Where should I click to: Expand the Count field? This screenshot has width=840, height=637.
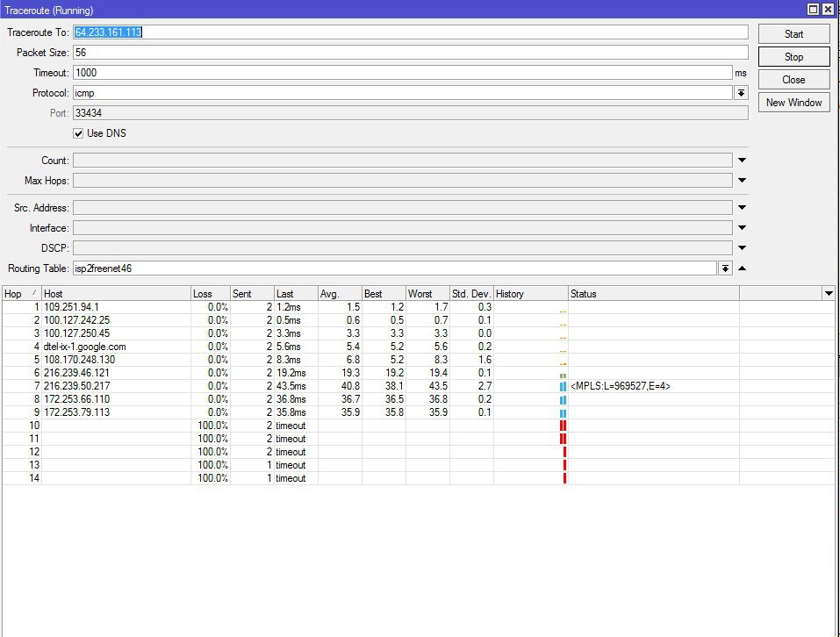(x=742, y=160)
